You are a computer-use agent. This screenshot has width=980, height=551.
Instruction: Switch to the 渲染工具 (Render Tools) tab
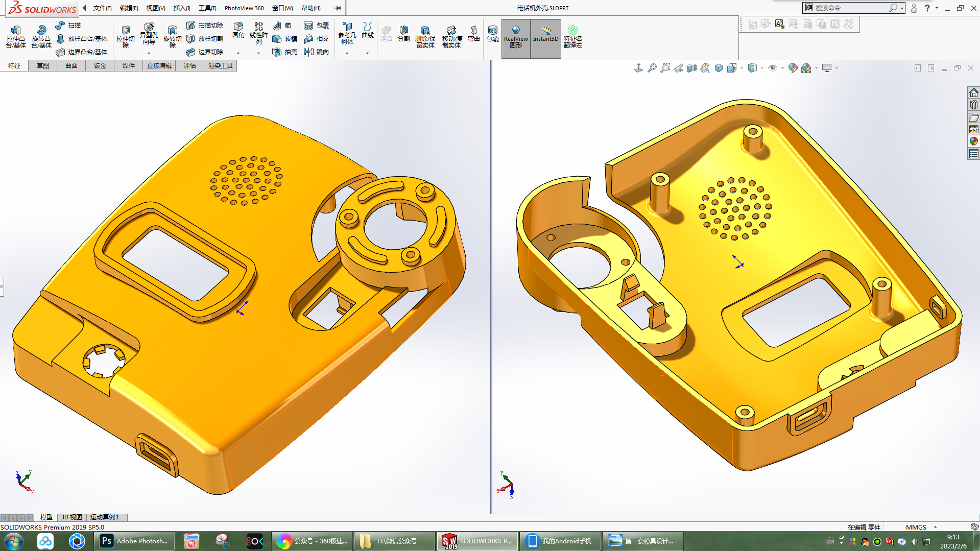pos(221,66)
